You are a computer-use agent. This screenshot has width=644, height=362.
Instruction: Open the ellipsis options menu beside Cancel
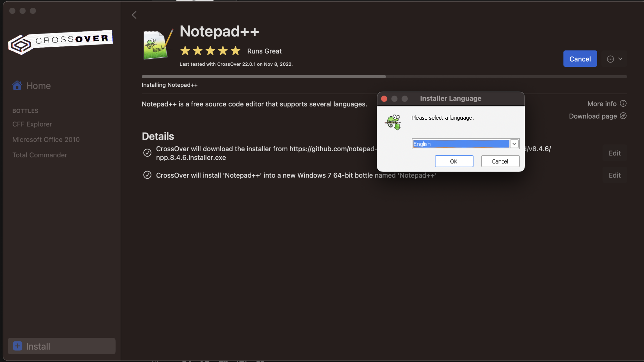614,59
